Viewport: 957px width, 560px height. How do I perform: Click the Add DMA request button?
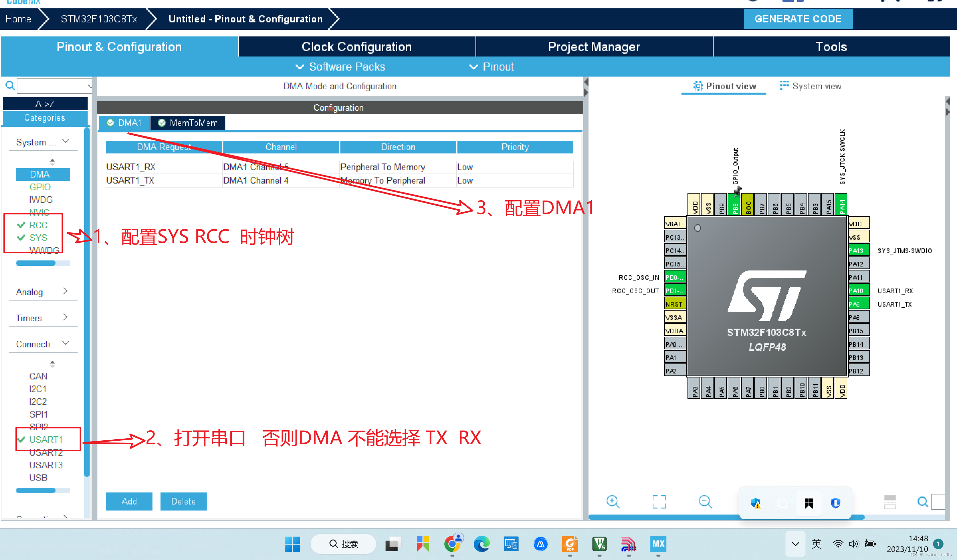(129, 501)
